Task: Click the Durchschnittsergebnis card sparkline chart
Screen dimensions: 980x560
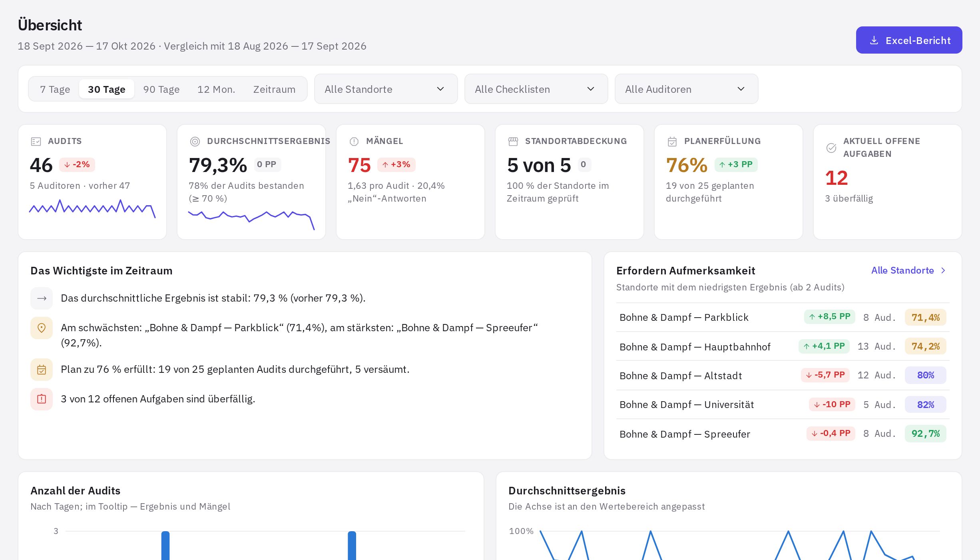Action: [251, 220]
